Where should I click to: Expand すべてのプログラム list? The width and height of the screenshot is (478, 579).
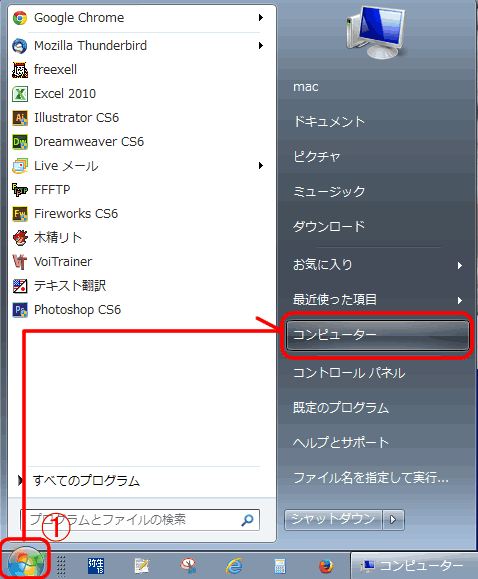(x=86, y=481)
